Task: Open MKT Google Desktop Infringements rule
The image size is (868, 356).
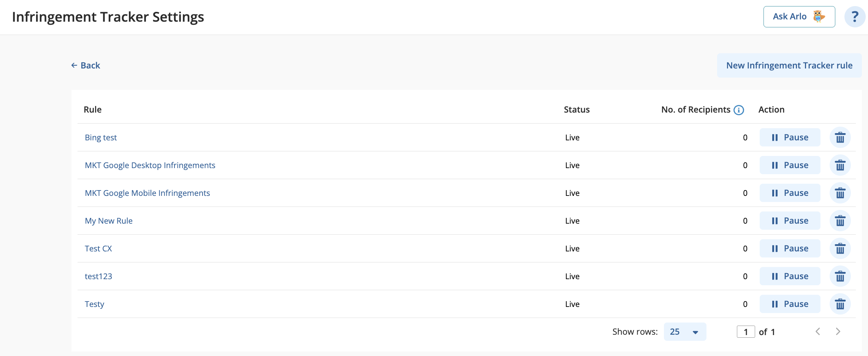Action: pos(150,165)
